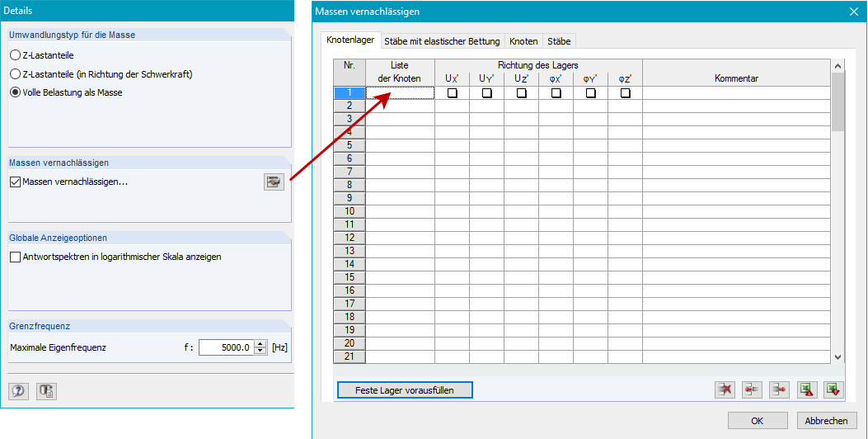Switch to the Knotenlager tab
868x439 pixels.
[x=350, y=40]
